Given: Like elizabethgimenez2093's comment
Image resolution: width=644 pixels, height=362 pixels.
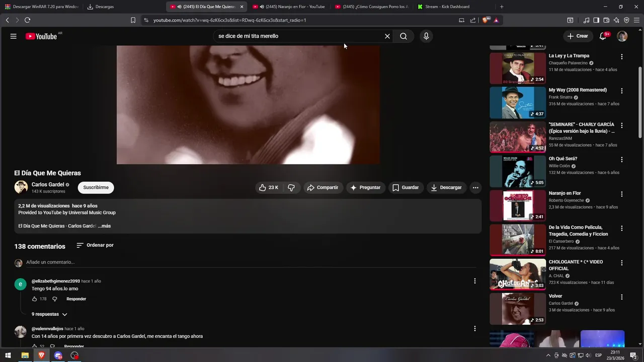Looking at the screenshot, I should point(34,299).
